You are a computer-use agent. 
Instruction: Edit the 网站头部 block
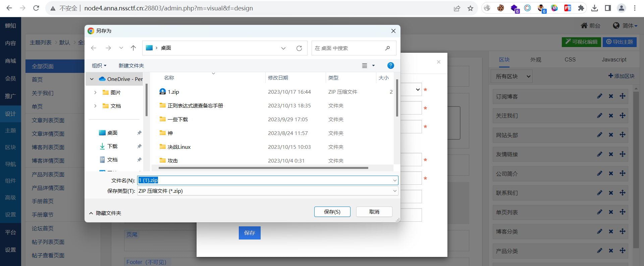(599, 135)
